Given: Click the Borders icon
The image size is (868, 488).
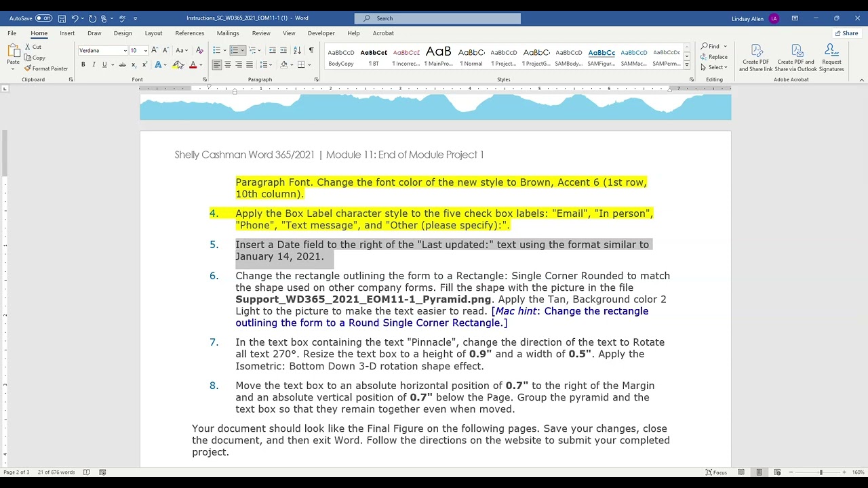Looking at the screenshot, I should [302, 65].
